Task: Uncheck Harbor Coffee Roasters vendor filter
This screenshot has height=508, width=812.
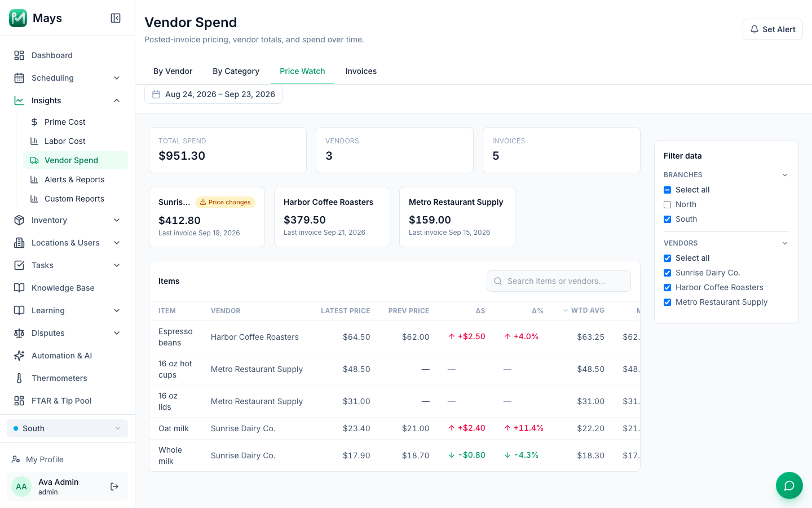Action: tap(668, 287)
